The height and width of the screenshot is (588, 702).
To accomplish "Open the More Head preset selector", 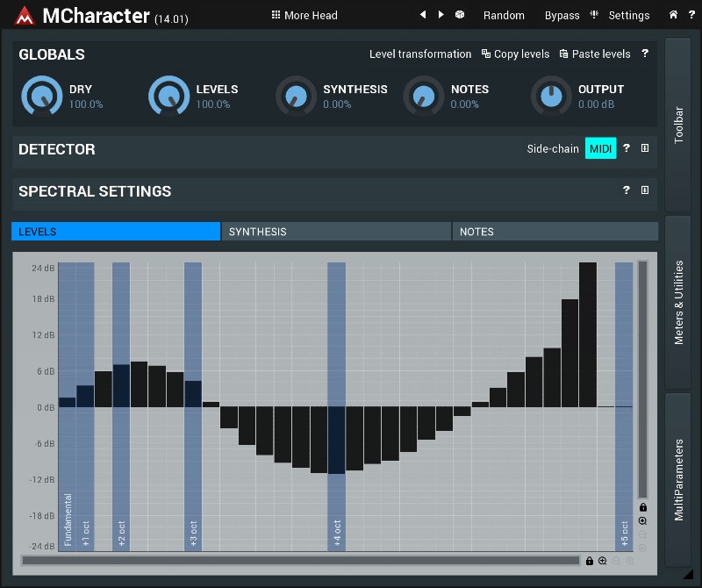I will [x=304, y=15].
